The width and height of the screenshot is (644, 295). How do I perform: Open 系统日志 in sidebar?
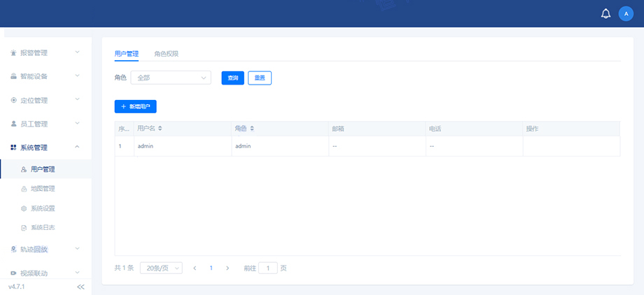pos(43,228)
